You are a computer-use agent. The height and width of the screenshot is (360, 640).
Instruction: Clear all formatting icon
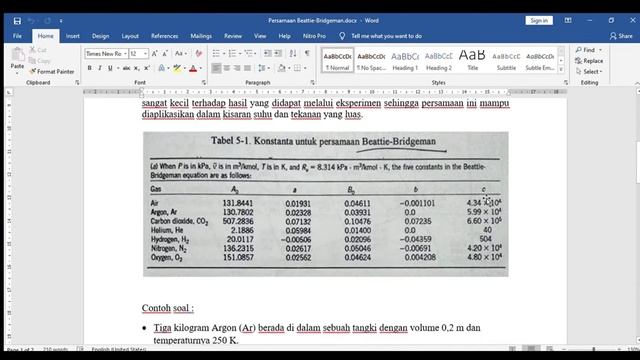(198, 53)
